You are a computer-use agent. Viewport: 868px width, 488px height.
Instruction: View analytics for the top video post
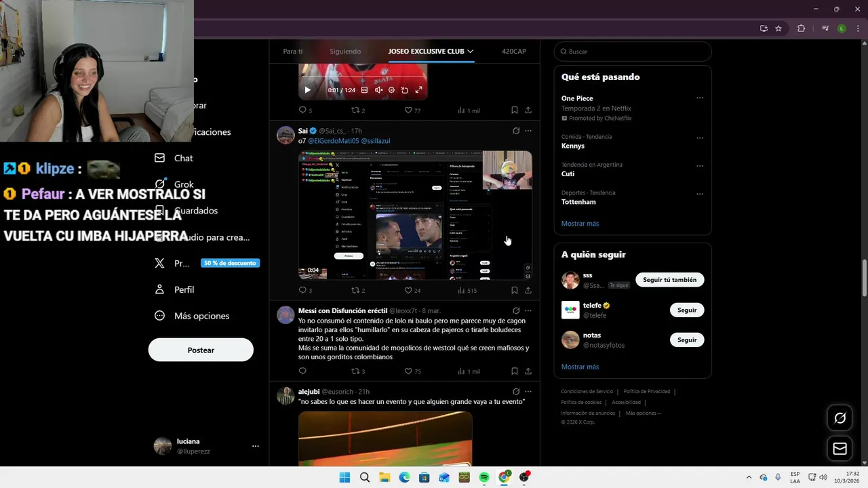[x=469, y=110]
